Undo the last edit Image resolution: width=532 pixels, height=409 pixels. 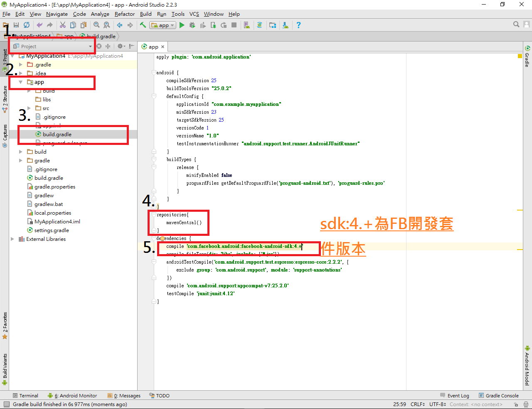pos(39,25)
